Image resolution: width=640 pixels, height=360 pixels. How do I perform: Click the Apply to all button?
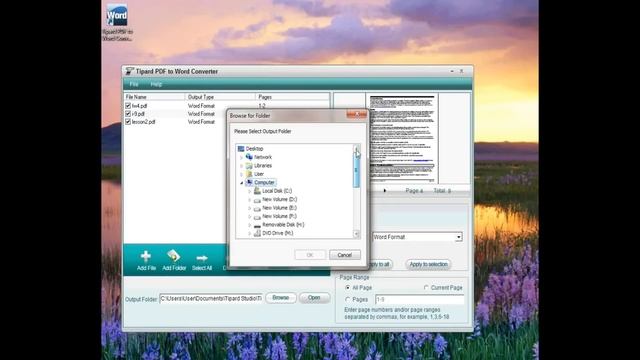(380, 264)
